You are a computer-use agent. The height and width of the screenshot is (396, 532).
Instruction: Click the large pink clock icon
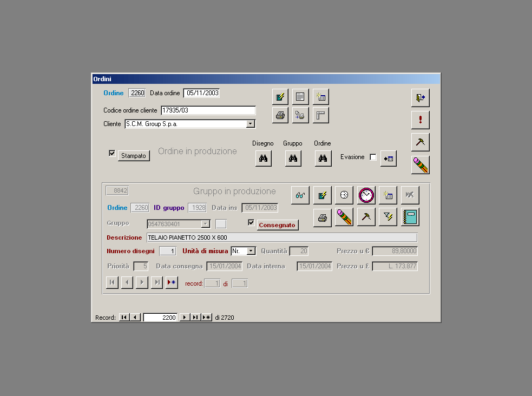click(366, 195)
